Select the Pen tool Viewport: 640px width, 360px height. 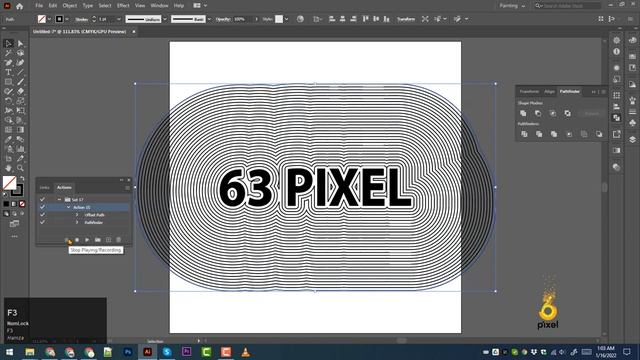(8, 63)
